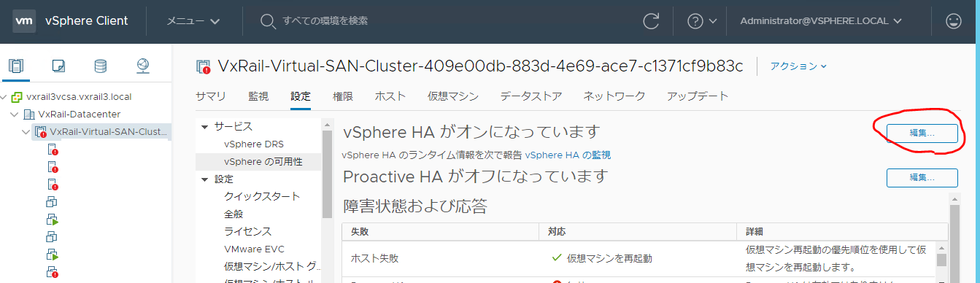980x283 pixels.
Task: Open ライセンス in the sidebar
Action: coord(248,232)
